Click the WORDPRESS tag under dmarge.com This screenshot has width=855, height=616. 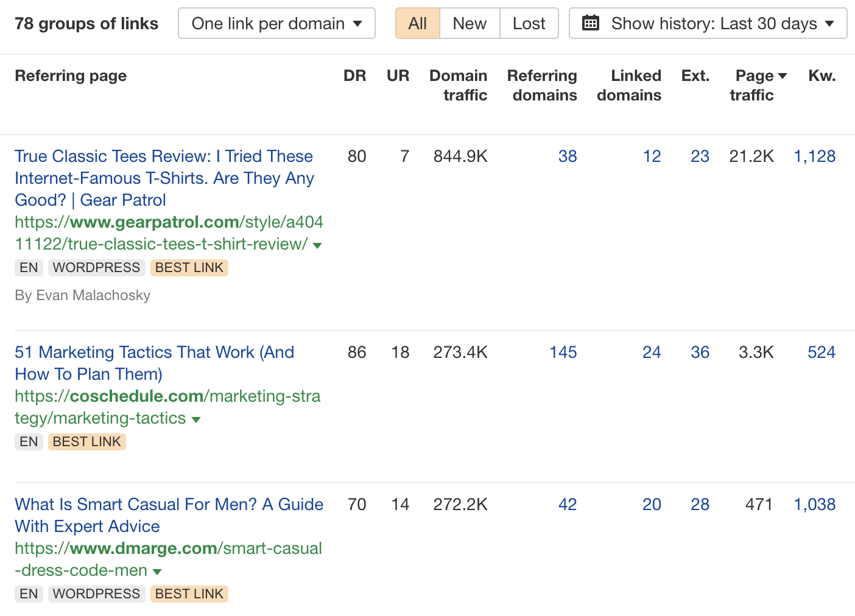[96, 594]
